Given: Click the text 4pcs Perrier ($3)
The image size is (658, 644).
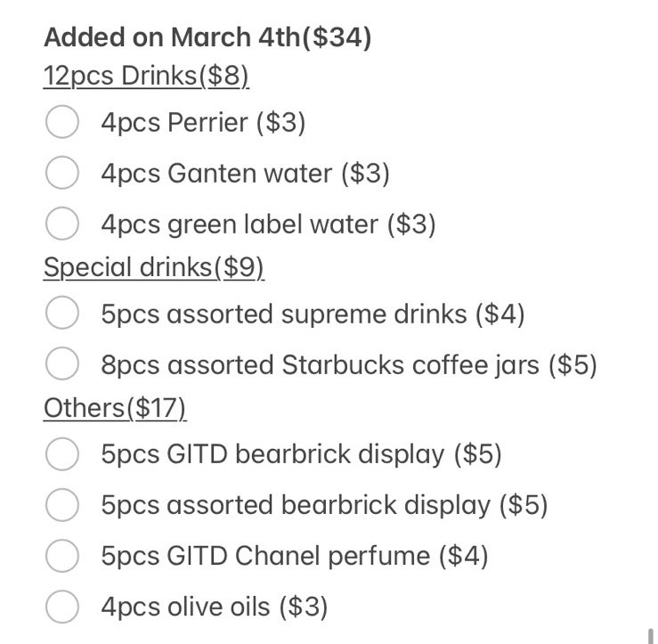Looking at the screenshot, I should [203, 123].
